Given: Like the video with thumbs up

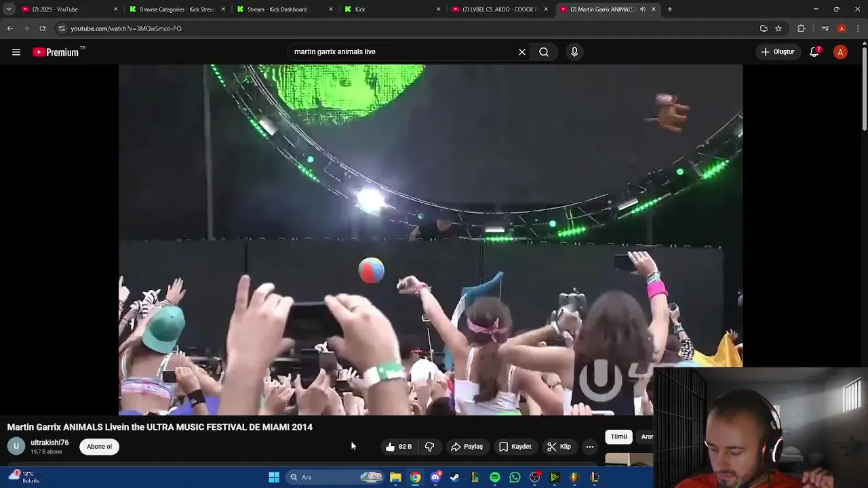Looking at the screenshot, I should (398, 447).
